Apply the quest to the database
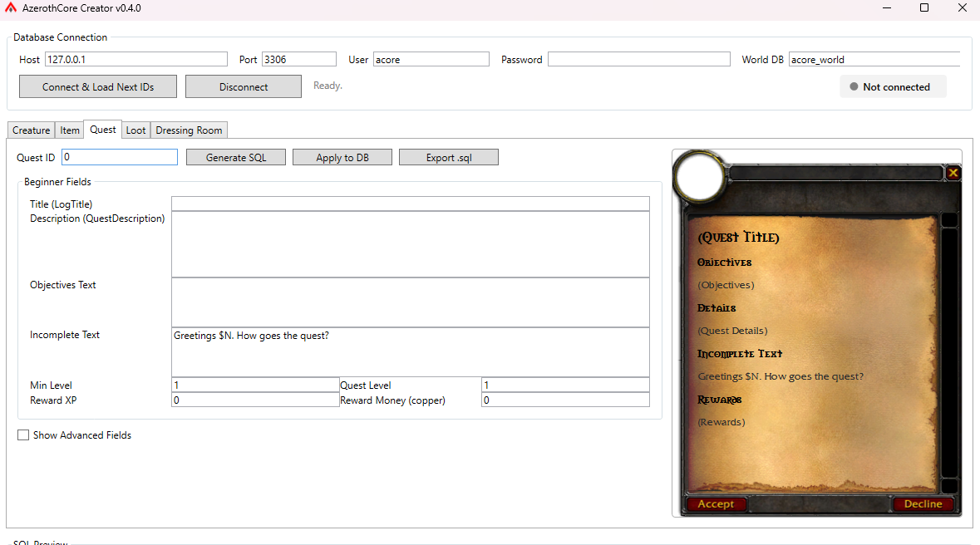The image size is (980, 545). (342, 156)
